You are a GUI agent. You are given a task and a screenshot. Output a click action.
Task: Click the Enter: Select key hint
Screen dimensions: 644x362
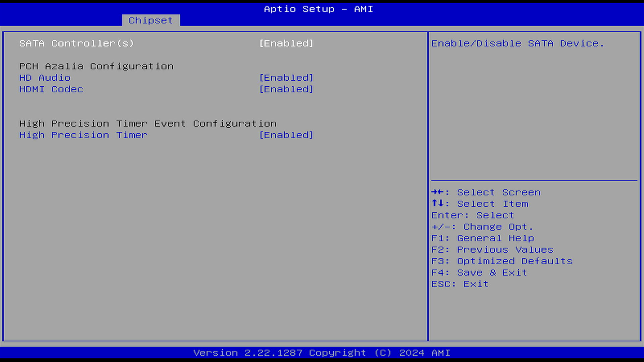tap(472, 215)
